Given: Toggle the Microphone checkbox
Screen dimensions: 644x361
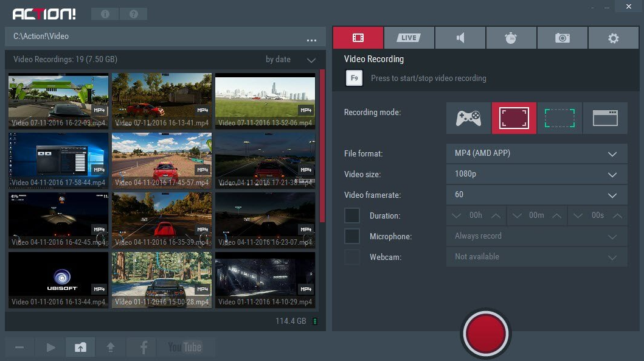Looking at the screenshot, I should point(352,236).
